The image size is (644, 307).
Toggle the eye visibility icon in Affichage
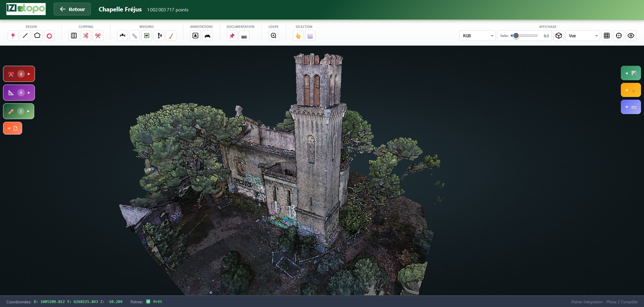click(x=631, y=36)
